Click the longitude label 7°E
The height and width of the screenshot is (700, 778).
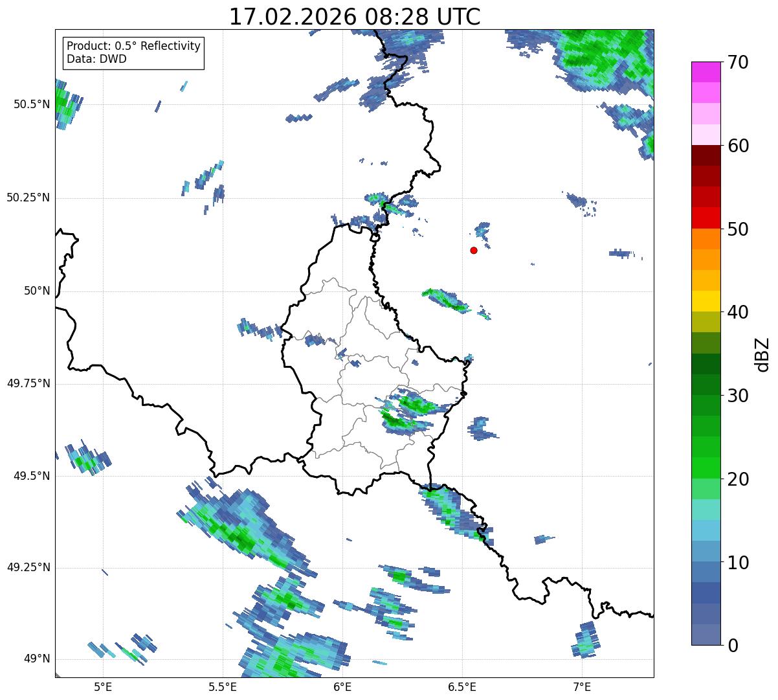582,686
